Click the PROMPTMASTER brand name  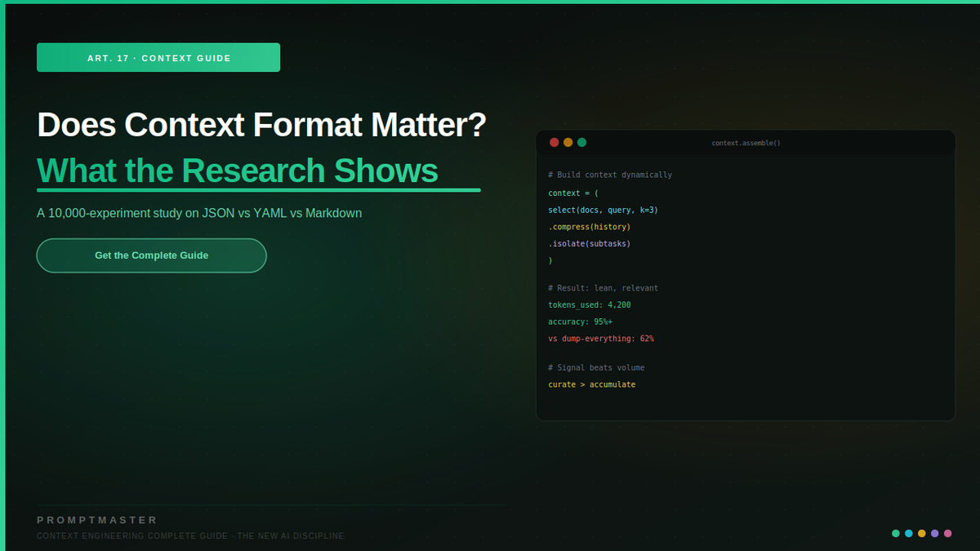coord(97,520)
